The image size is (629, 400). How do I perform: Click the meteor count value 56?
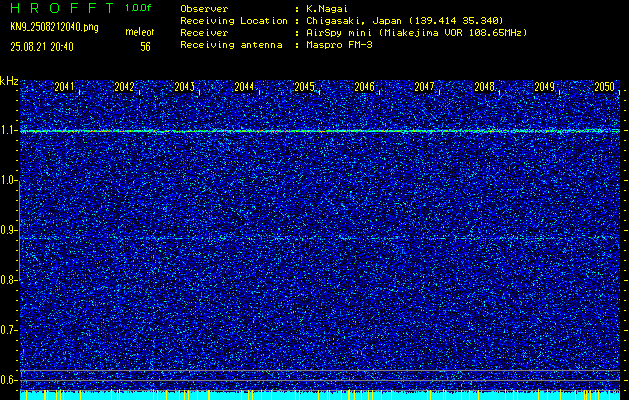[x=145, y=47]
